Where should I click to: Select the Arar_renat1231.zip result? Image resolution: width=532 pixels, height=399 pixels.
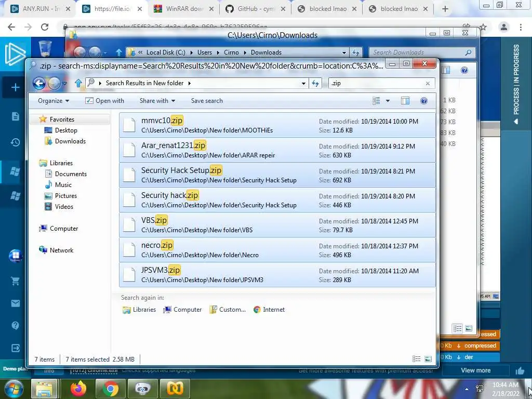[x=277, y=150]
